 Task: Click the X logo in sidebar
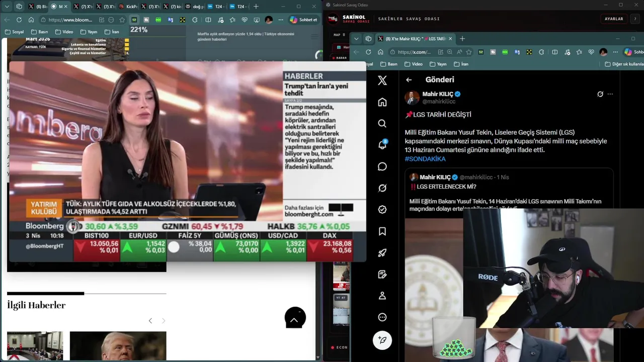382,80
